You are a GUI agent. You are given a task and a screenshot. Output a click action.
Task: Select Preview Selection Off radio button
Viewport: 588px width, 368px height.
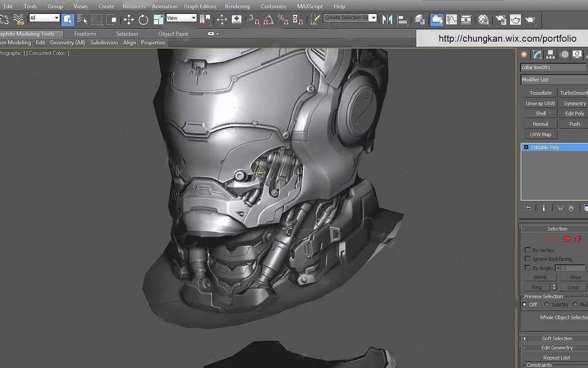[525, 305]
